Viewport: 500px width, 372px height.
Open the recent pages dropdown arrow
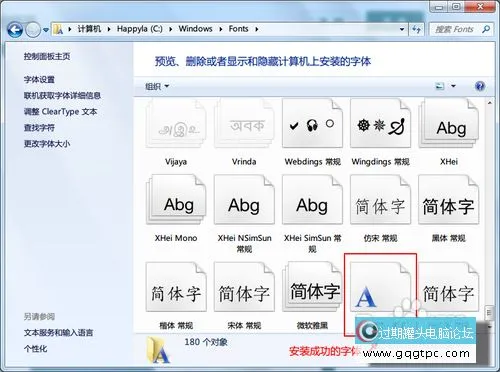coord(46,30)
